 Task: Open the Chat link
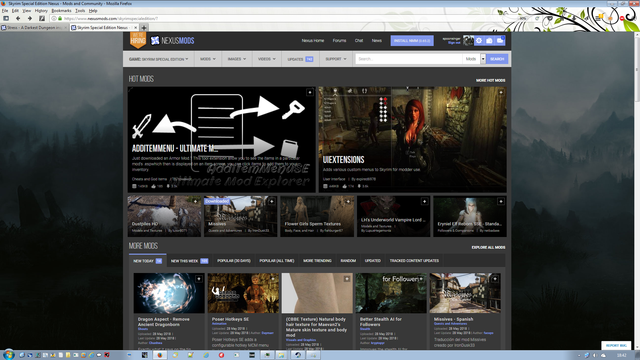pyautogui.click(x=359, y=41)
